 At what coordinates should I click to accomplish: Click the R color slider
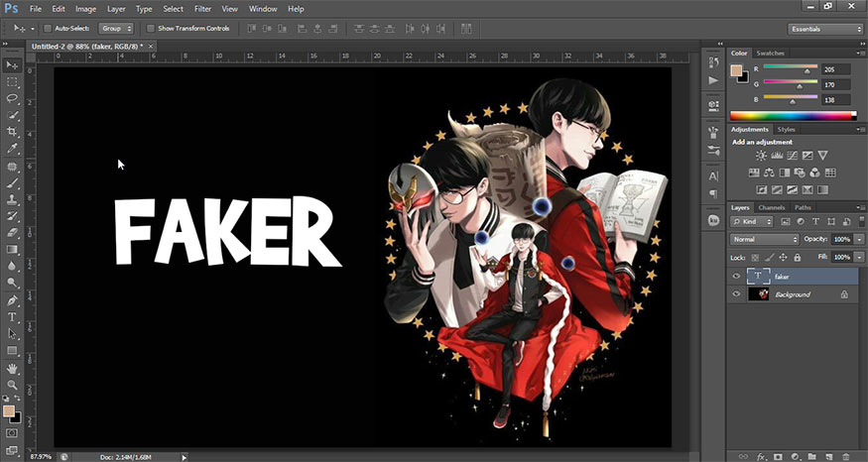point(791,68)
